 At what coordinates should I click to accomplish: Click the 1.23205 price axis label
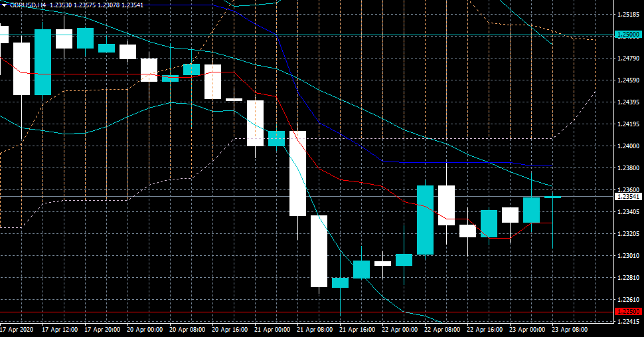(x=628, y=233)
